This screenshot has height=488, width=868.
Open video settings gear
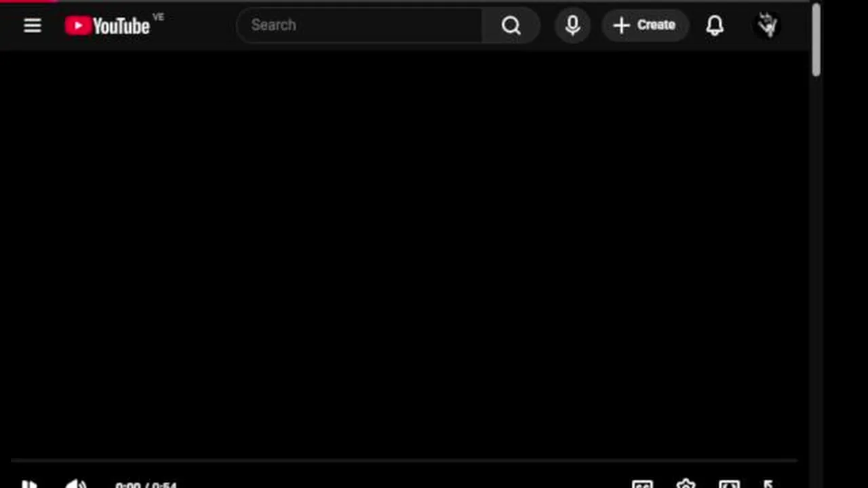pyautogui.click(x=686, y=484)
